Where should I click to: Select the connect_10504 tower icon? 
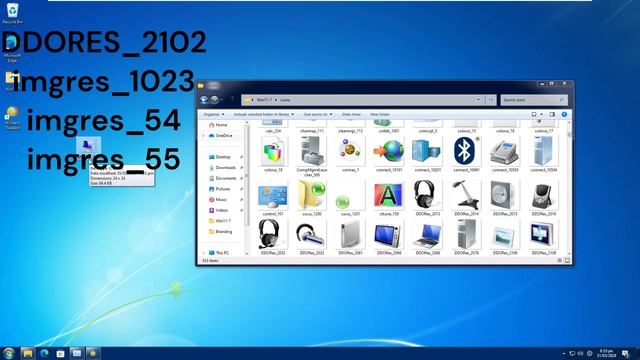pyautogui.click(x=544, y=154)
